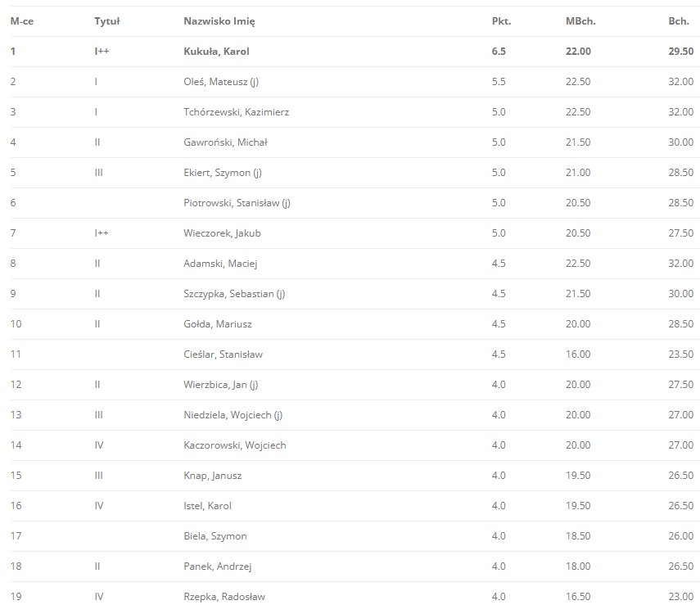Select Cieślar, Stanisław in standings
The height and width of the screenshot is (605, 700).
click(224, 354)
